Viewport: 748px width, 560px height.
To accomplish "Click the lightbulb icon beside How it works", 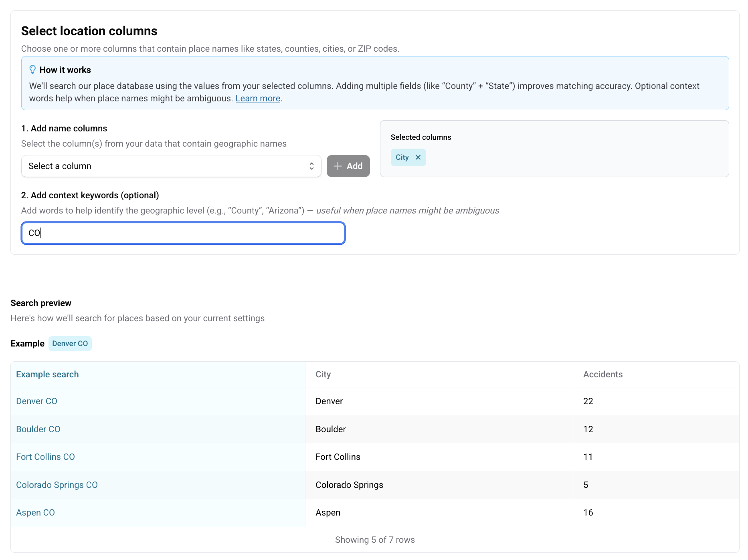I will 32,70.
